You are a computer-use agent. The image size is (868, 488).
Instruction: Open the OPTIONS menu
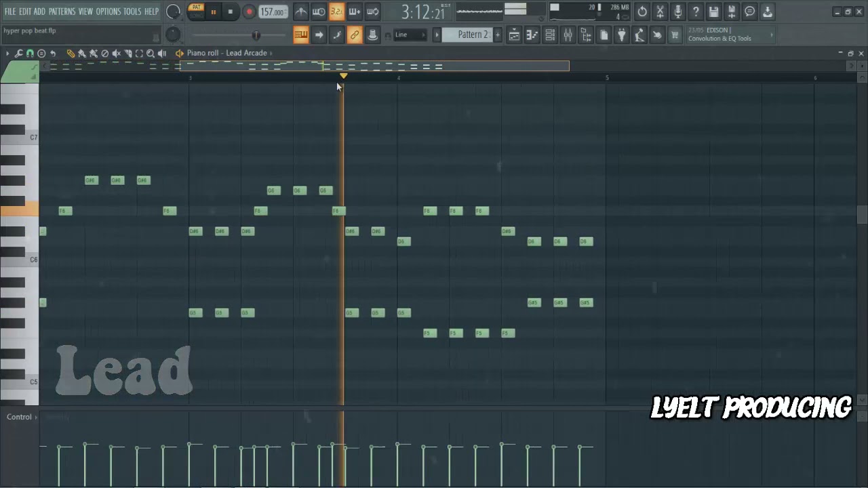108,12
